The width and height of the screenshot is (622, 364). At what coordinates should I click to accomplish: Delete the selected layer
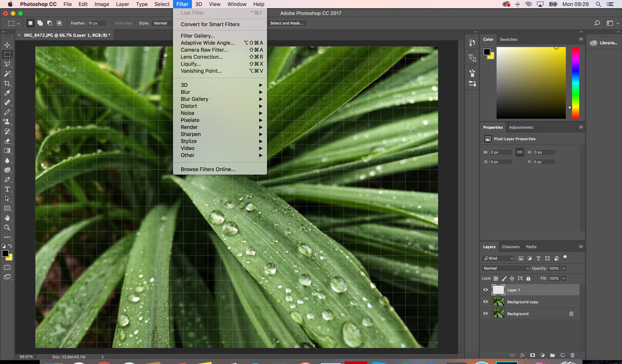click(573, 355)
